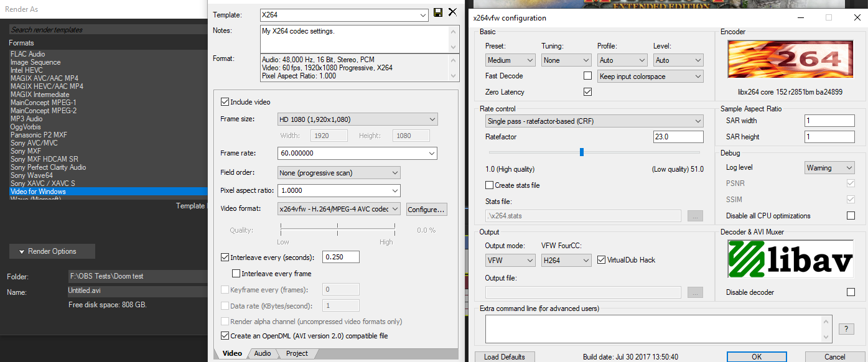Open the rate control mode dropdown
Screen dimensions: 868x362
pos(594,121)
